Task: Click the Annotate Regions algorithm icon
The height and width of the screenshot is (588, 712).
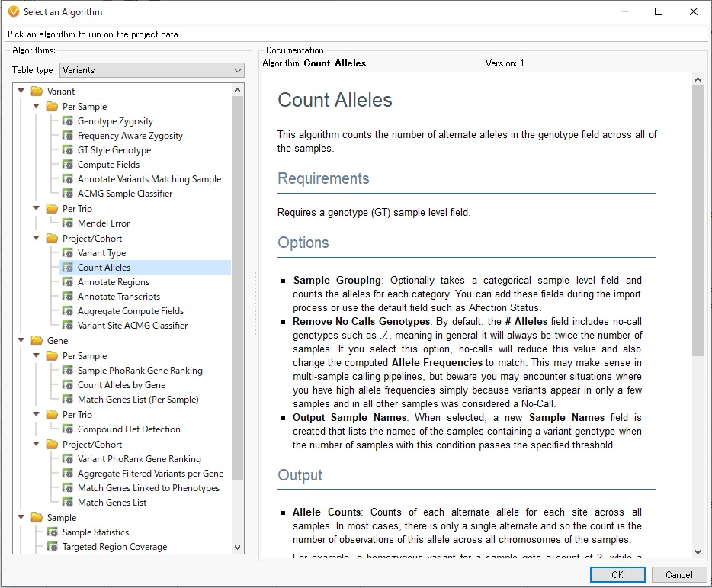Action: 68,282
